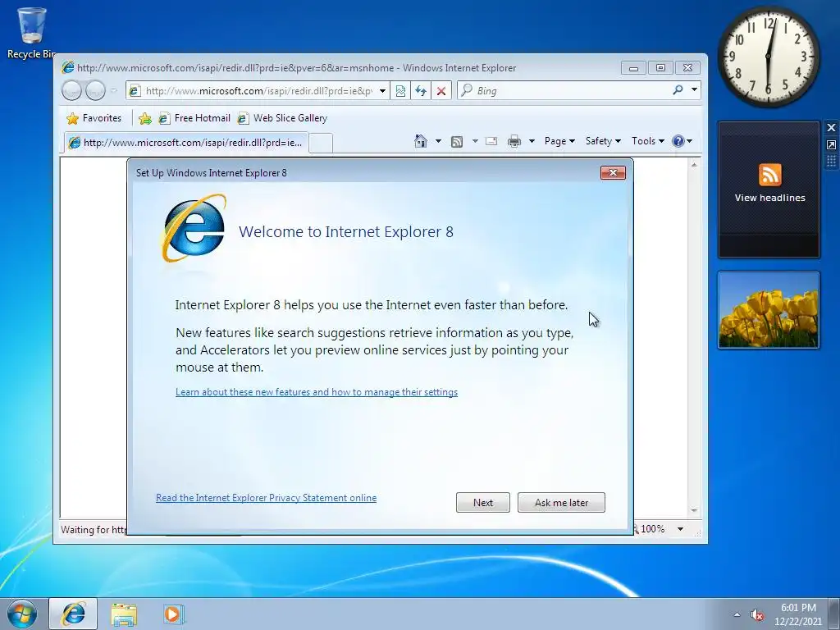The width and height of the screenshot is (840, 630).
Task: Open the Page menu
Action: [559, 141]
